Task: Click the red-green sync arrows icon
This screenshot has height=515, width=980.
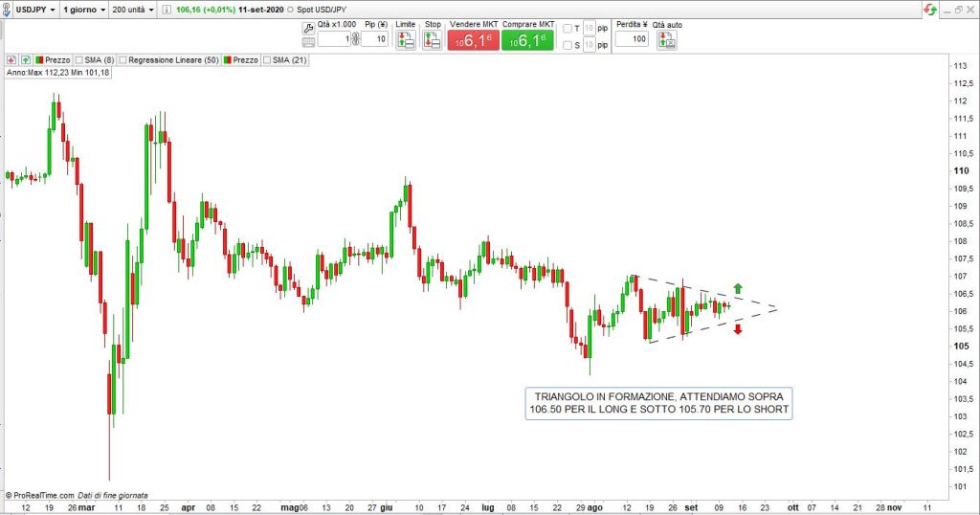Action: pyautogui.click(x=929, y=9)
